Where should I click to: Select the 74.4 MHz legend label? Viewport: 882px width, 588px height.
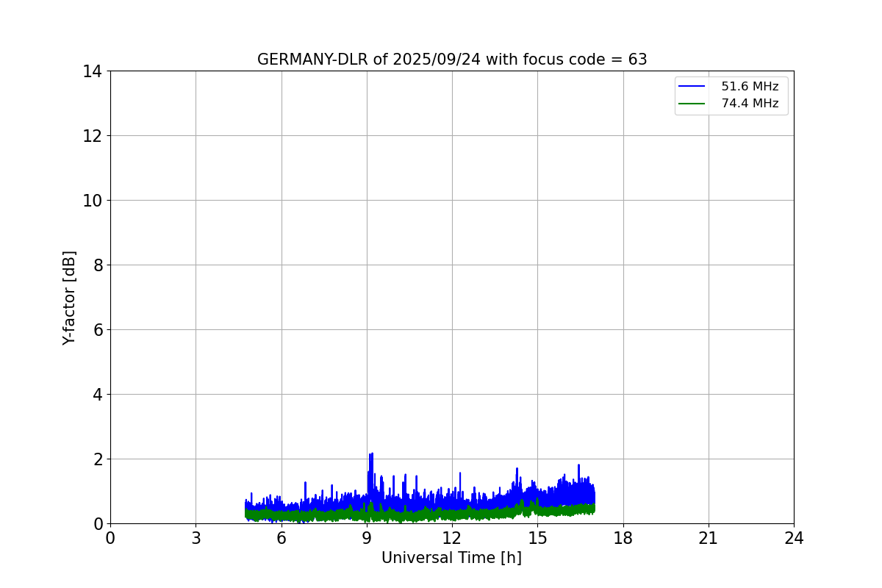750,104
